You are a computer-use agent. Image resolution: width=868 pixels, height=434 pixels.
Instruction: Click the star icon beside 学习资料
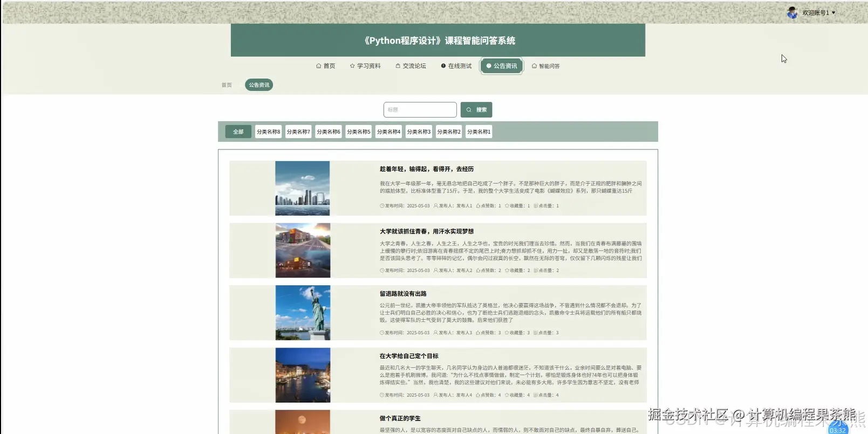[352, 66]
